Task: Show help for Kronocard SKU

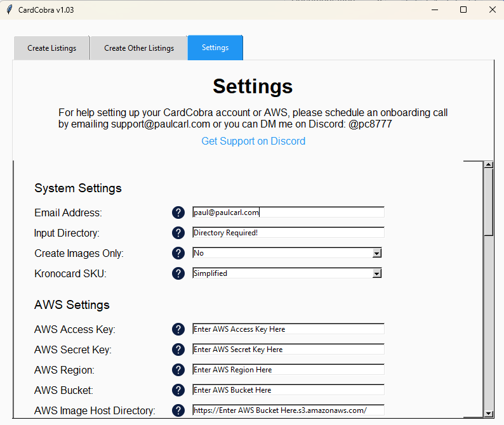Action: tap(178, 273)
